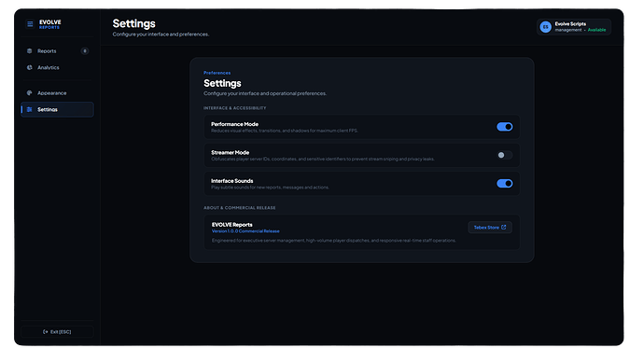
Task: Click the Appearance palette icon
Action: click(x=29, y=92)
